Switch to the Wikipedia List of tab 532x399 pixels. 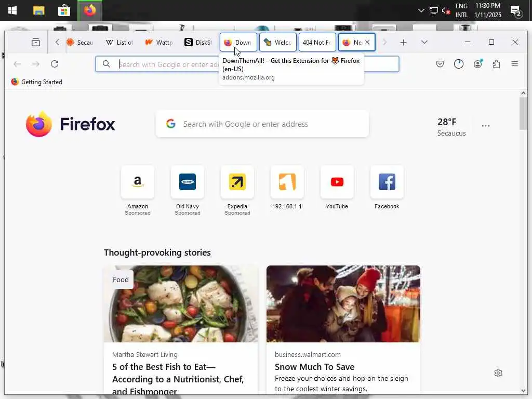[119, 43]
